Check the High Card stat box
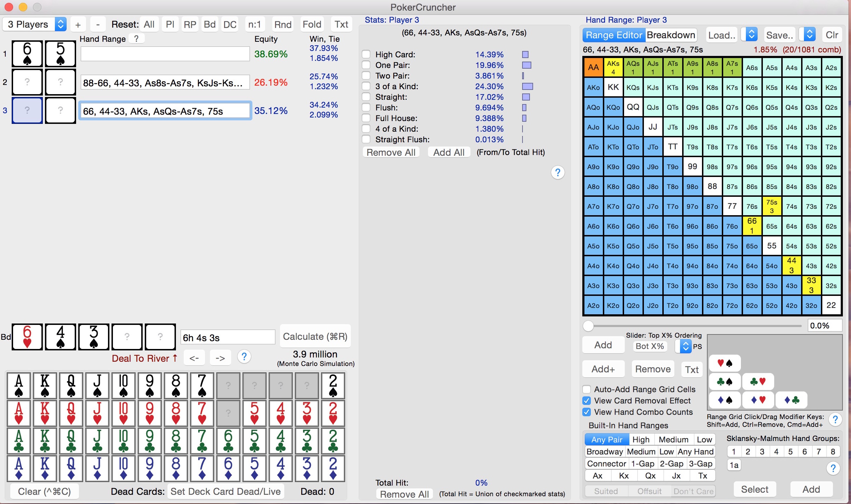The image size is (851, 504). 366,54
